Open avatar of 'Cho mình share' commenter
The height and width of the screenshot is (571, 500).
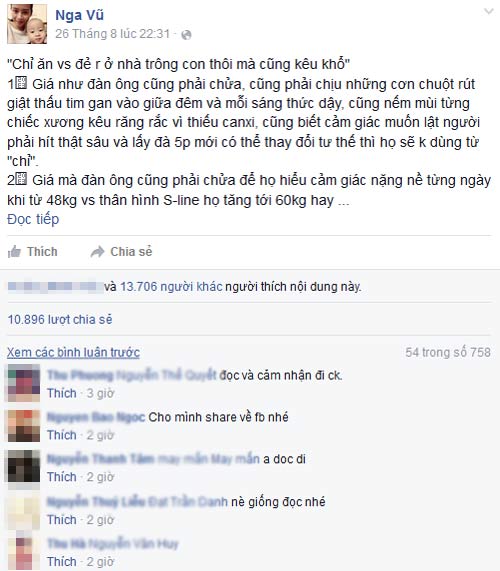24,425
